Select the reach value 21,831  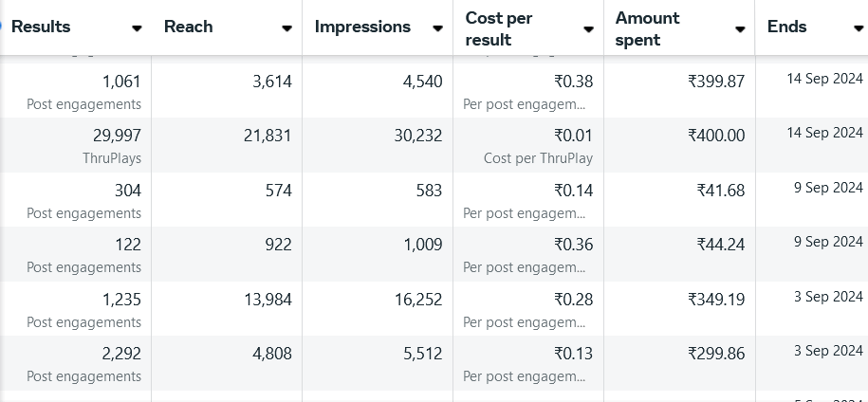pyautogui.click(x=268, y=137)
